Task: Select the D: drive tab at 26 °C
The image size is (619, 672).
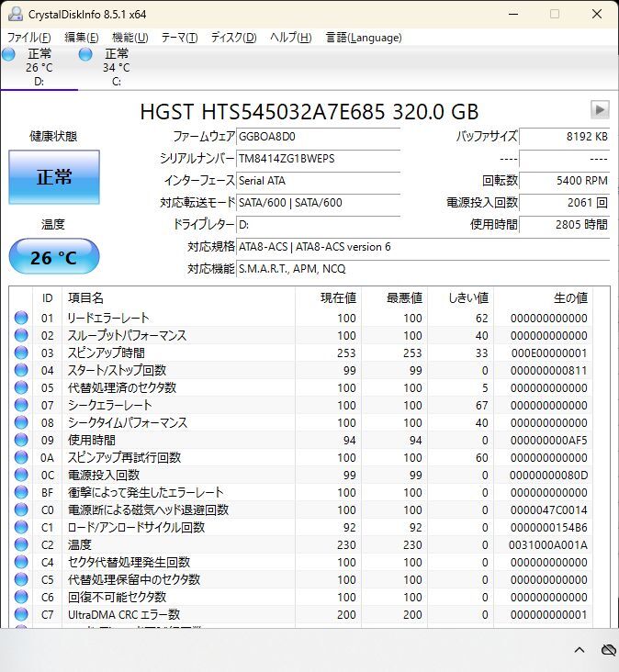Action: 39,68
